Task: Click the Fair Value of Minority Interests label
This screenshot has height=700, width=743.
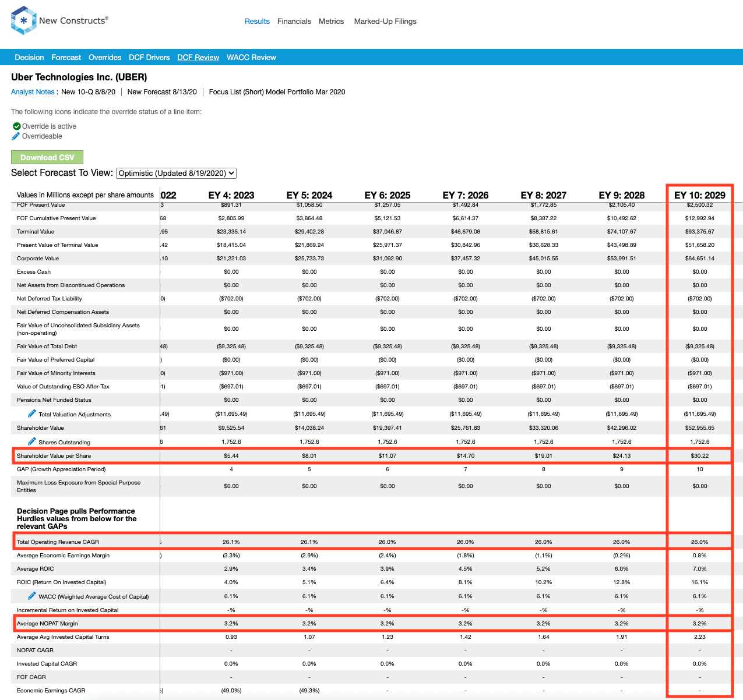Action: click(x=56, y=373)
